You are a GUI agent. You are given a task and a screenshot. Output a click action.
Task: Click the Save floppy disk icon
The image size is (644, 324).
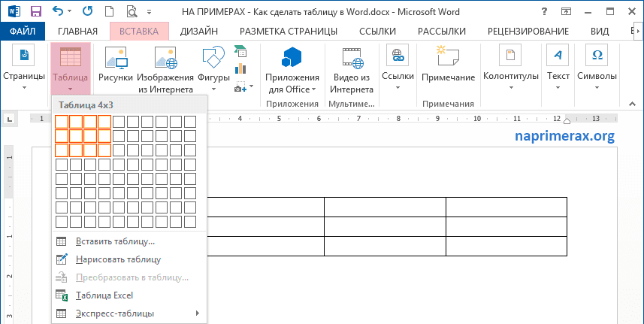(36, 11)
